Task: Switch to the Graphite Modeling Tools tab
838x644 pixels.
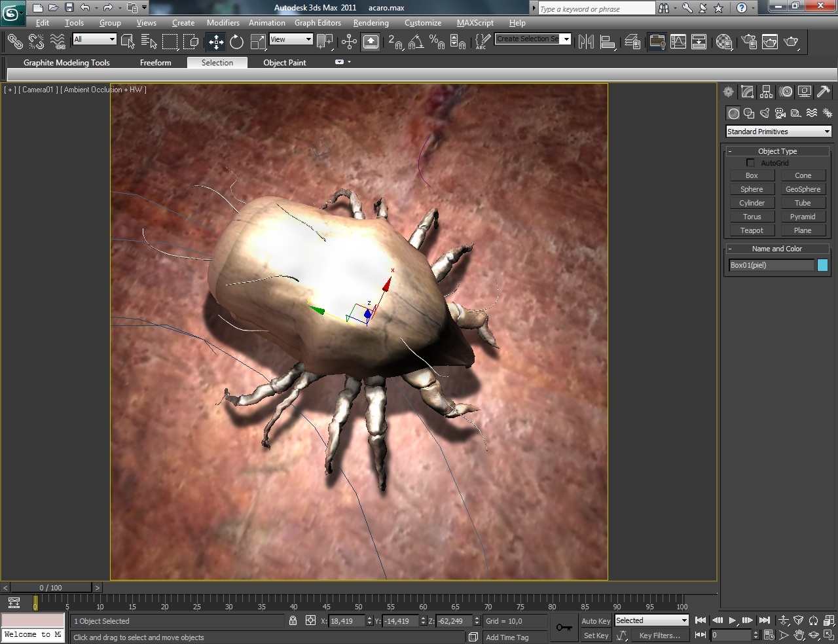Action: tap(67, 62)
